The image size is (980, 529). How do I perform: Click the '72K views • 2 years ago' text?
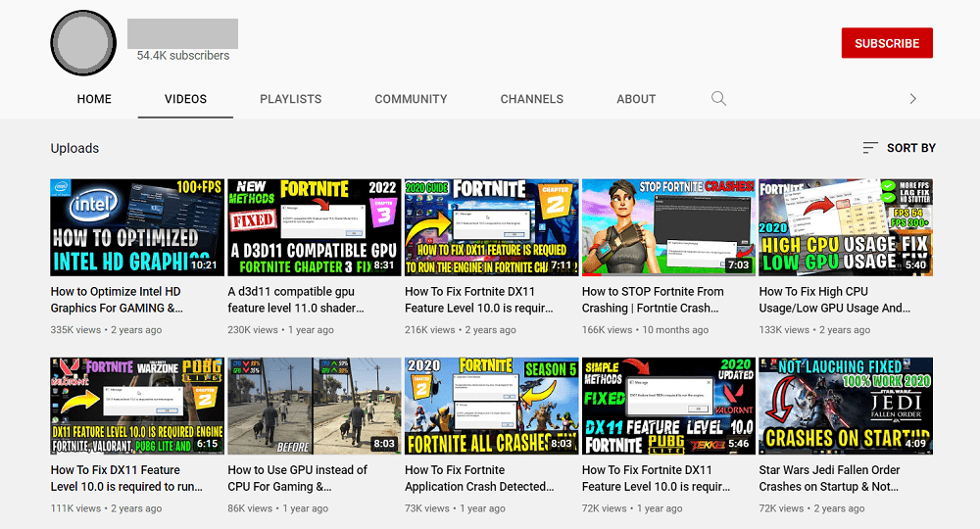(811, 508)
